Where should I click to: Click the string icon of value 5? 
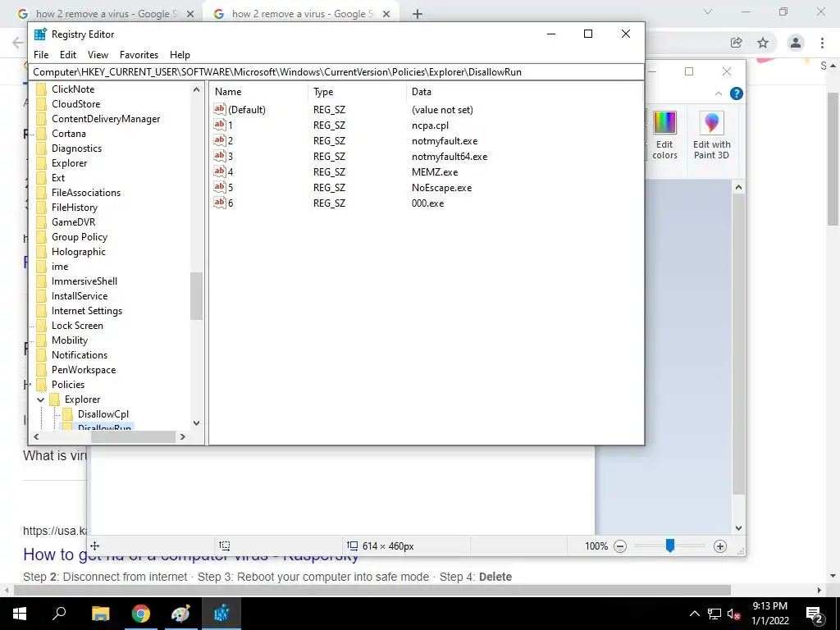(220, 187)
